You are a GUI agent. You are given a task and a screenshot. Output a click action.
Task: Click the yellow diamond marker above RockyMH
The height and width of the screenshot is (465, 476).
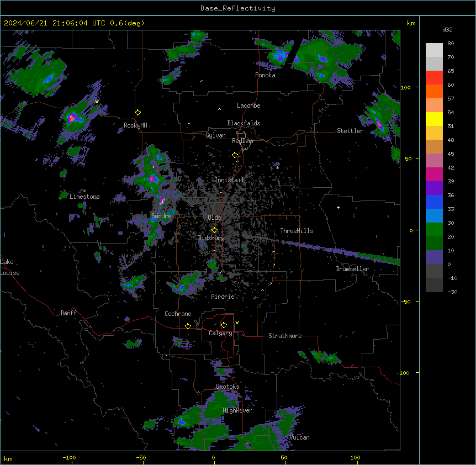click(138, 113)
